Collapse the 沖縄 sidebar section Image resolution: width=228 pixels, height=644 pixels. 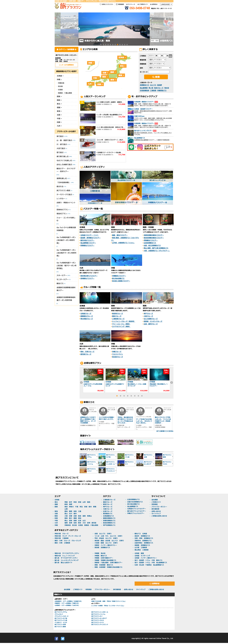pyautogui.click(x=59, y=79)
